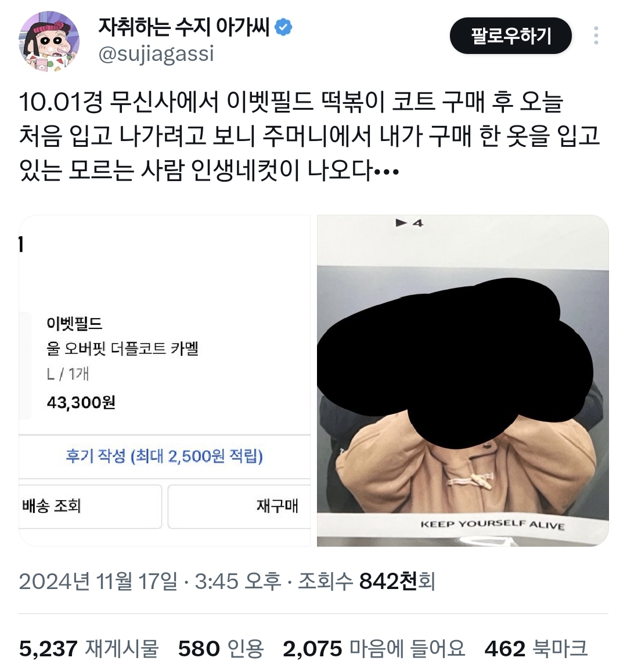The image size is (627, 672).
Task: Open the 5,237 재게시물 reposts list
Action: pyautogui.click(x=89, y=648)
